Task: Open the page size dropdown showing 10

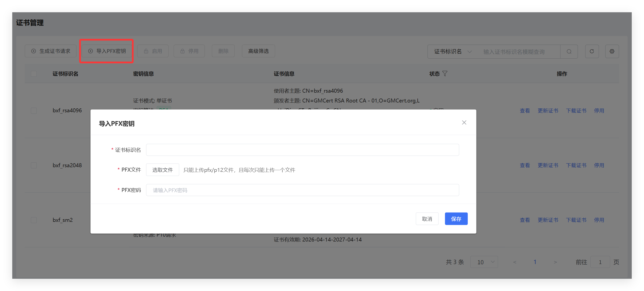Action: click(x=484, y=262)
